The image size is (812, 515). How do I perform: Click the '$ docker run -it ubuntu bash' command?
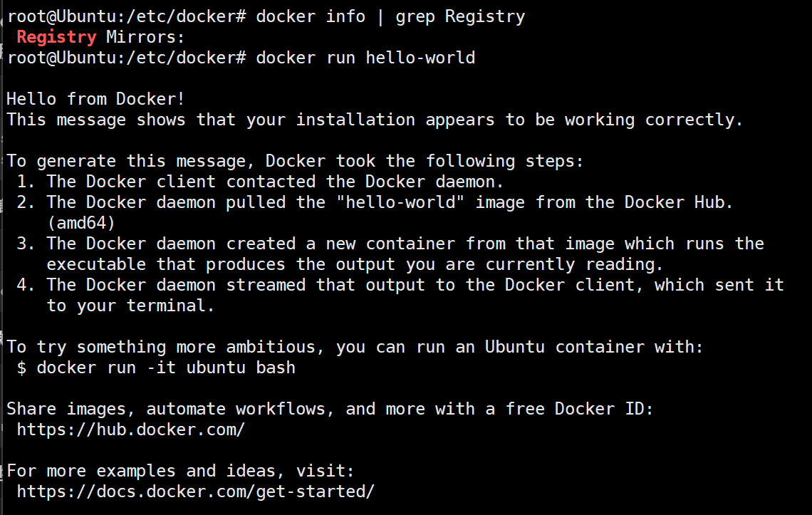click(x=156, y=368)
